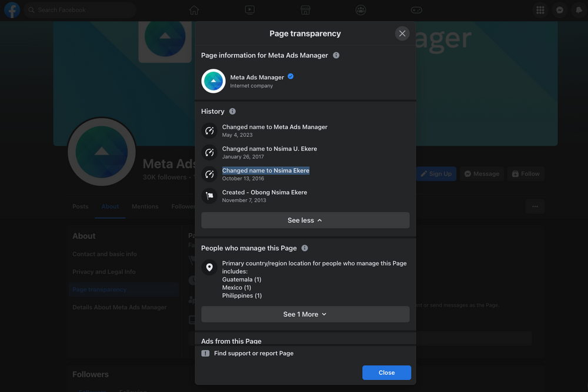Screen dimensions: 588x392
Task: Click the Follow button on page
Action: [526, 174]
